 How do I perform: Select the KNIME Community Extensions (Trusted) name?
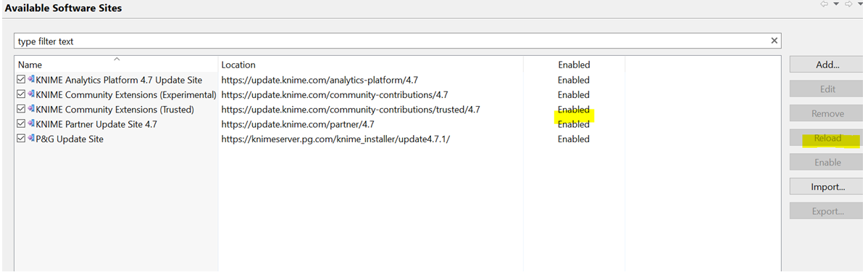pyautogui.click(x=115, y=110)
